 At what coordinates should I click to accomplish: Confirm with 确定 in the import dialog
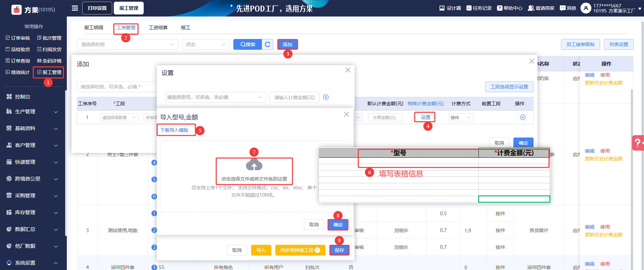click(338, 225)
